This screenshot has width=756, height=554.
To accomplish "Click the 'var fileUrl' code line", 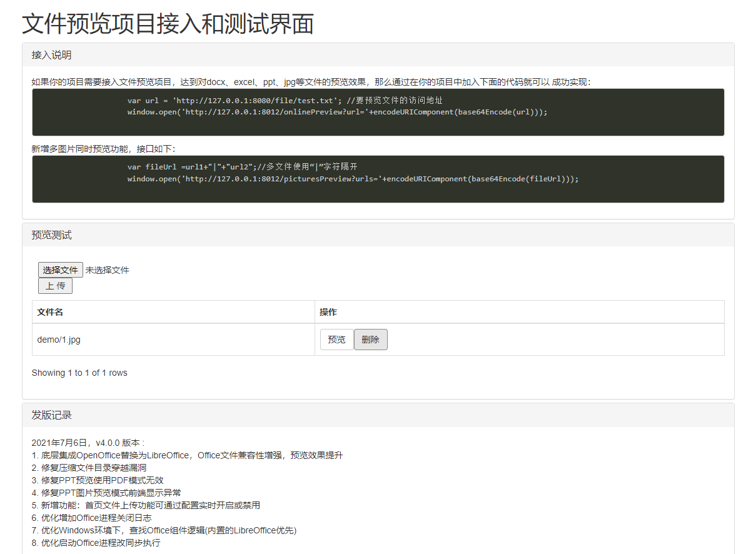I will point(243,167).
